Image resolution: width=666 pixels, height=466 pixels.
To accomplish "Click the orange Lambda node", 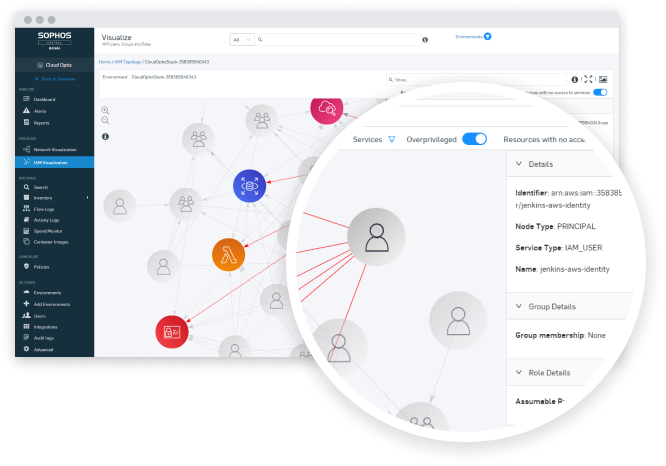I will coord(228,255).
